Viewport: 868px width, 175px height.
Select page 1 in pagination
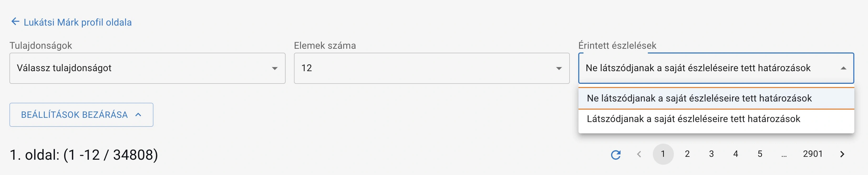coord(663,154)
